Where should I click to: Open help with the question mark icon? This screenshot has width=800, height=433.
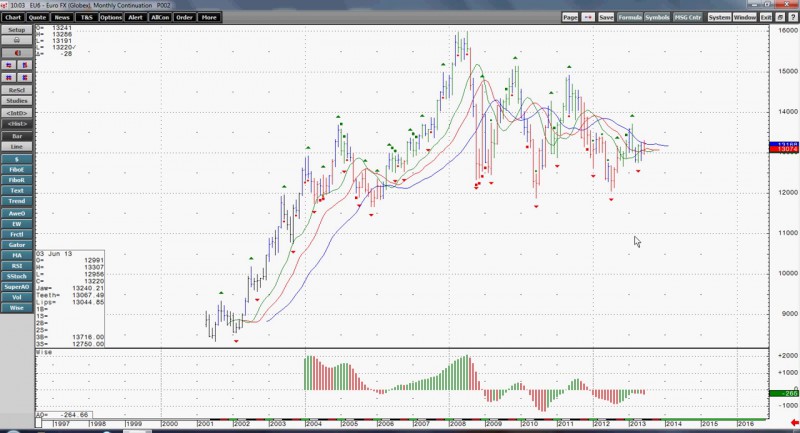coord(793,17)
